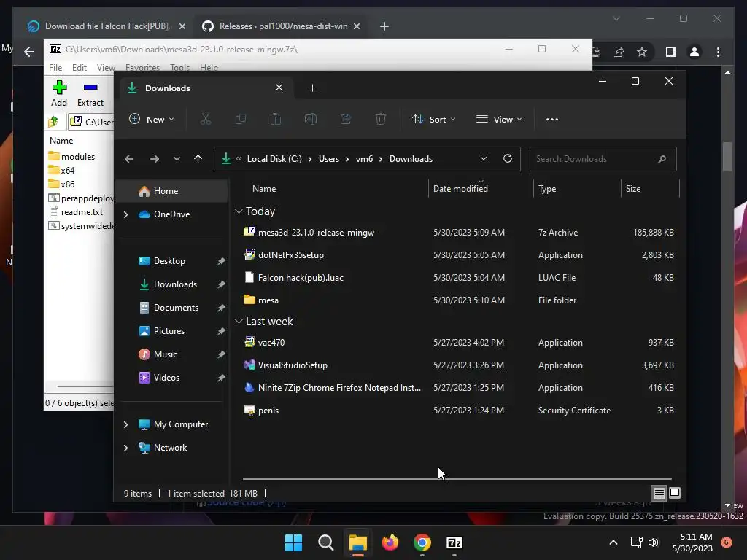Switch to details view icon in status bar
747x560 pixels.
[659, 494]
